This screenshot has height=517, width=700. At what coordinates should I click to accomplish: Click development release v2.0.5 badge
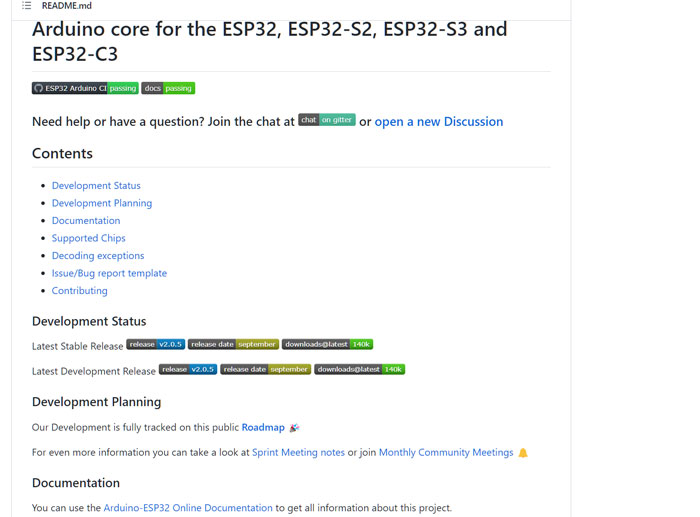click(x=188, y=369)
